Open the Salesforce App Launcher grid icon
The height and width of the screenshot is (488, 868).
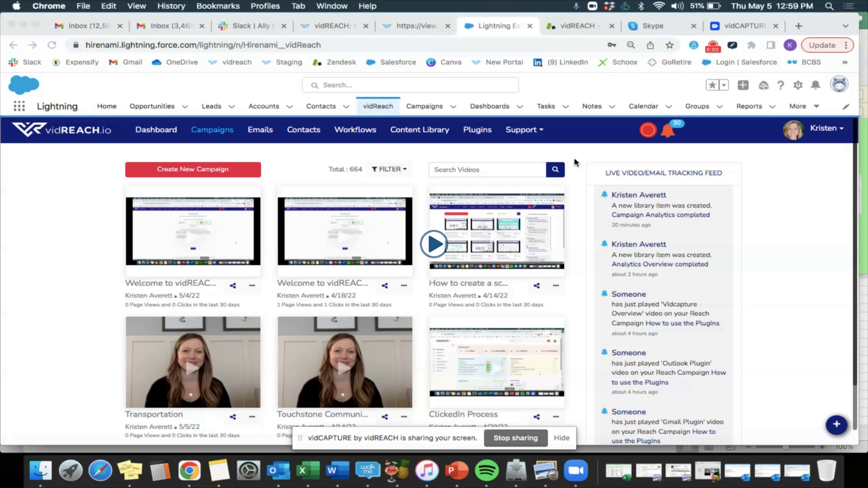(19, 106)
